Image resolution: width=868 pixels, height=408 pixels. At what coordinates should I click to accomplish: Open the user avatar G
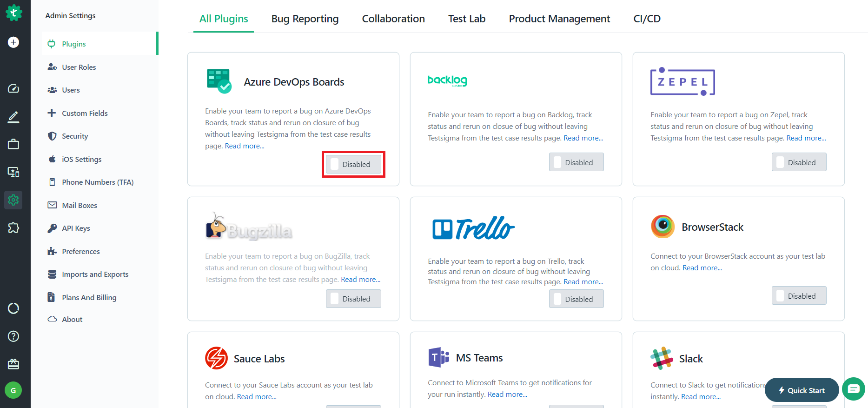[x=13, y=390]
